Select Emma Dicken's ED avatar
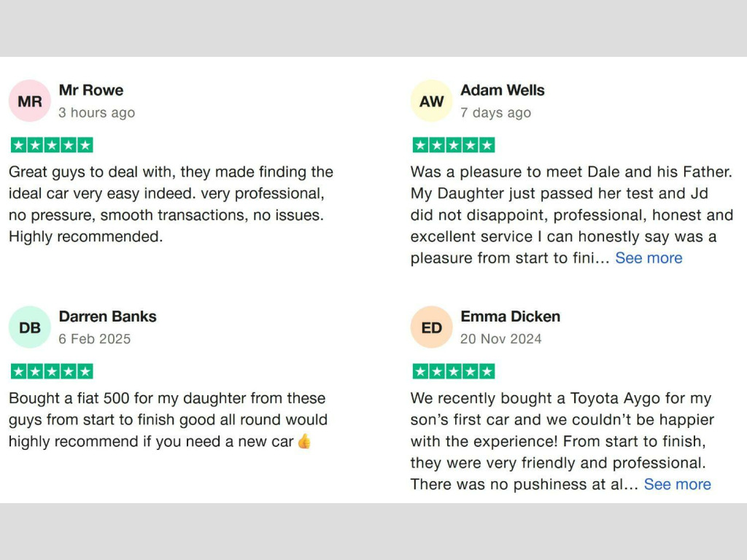Image resolution: width=747 pixels, height=560 pixels. pos(431,327)
